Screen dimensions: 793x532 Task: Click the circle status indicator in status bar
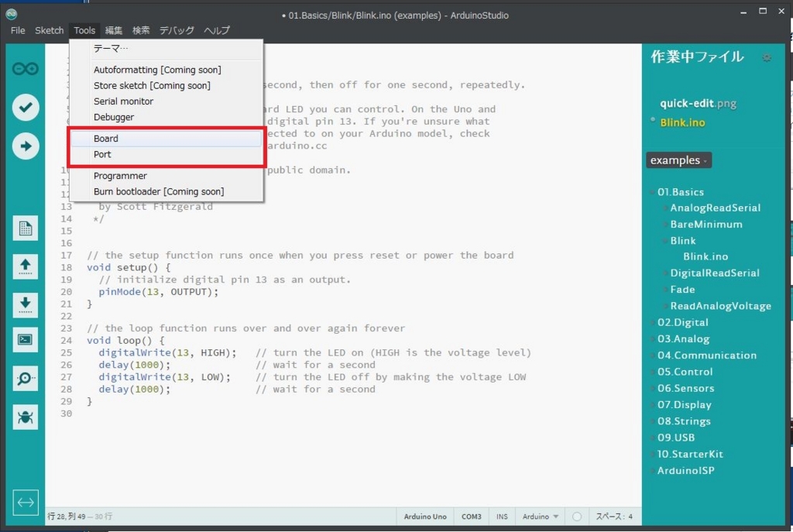pos(576,517)
